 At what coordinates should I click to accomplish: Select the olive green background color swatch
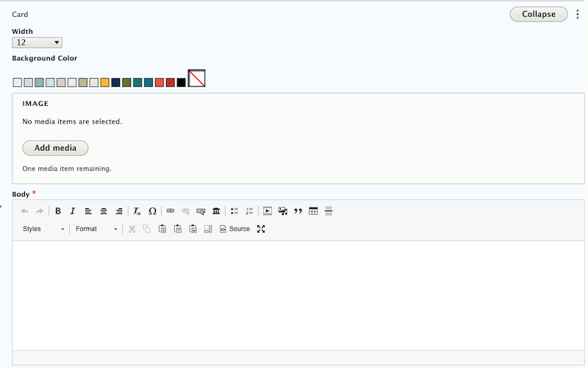[126, 82]
